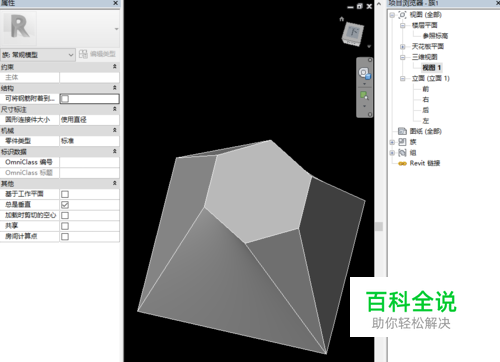The image size is (500, 362).
Task: Select 立面 (立面 1) in project browser
Action: (x=431, y=78)
